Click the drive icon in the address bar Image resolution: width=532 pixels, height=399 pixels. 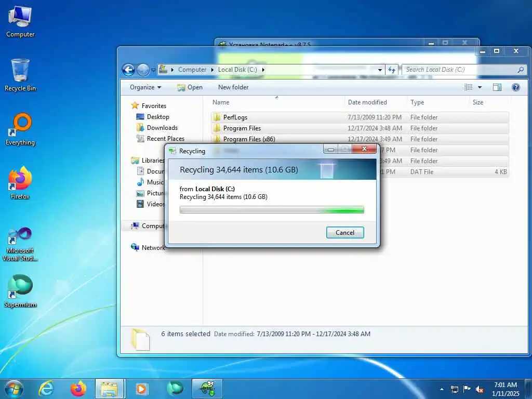(x=163, y=69)
